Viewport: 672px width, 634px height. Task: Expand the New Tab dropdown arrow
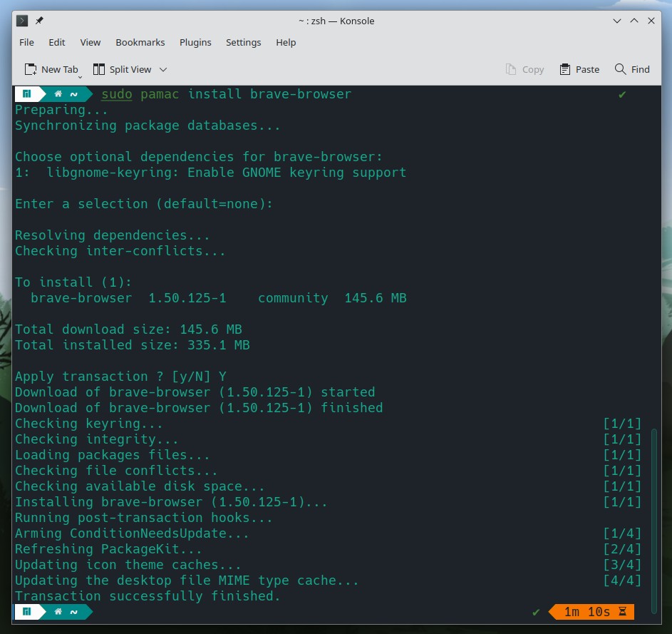(x=80, y=77)
